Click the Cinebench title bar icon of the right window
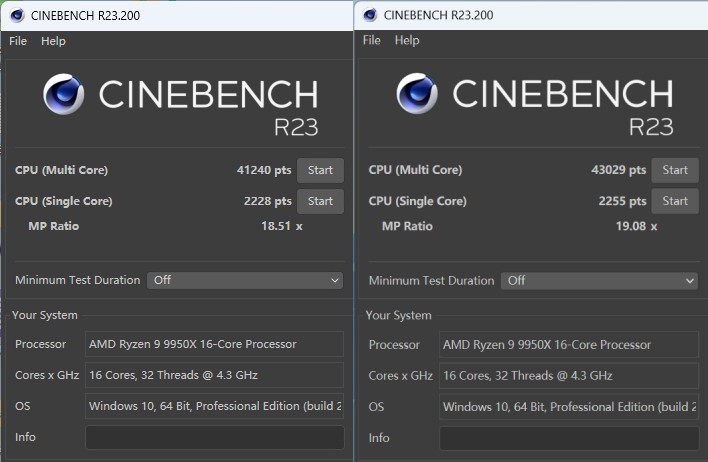Viewport: 708px width, 462px height. [370, 15]
